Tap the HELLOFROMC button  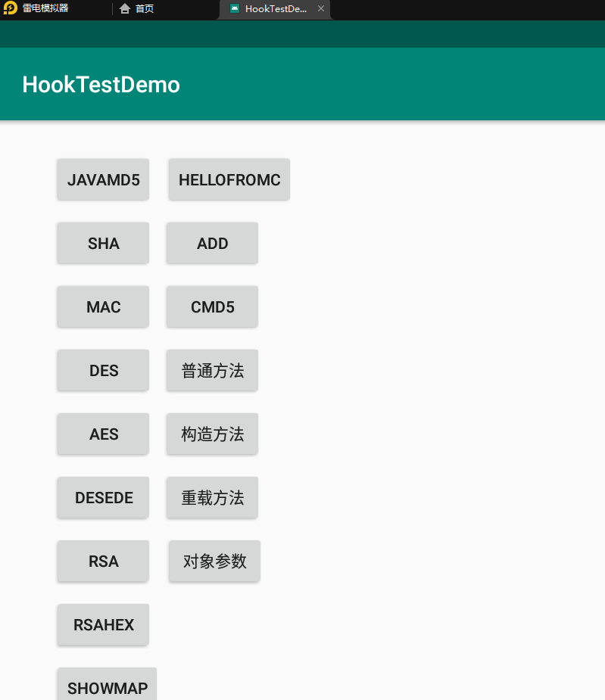coord(229,179)
